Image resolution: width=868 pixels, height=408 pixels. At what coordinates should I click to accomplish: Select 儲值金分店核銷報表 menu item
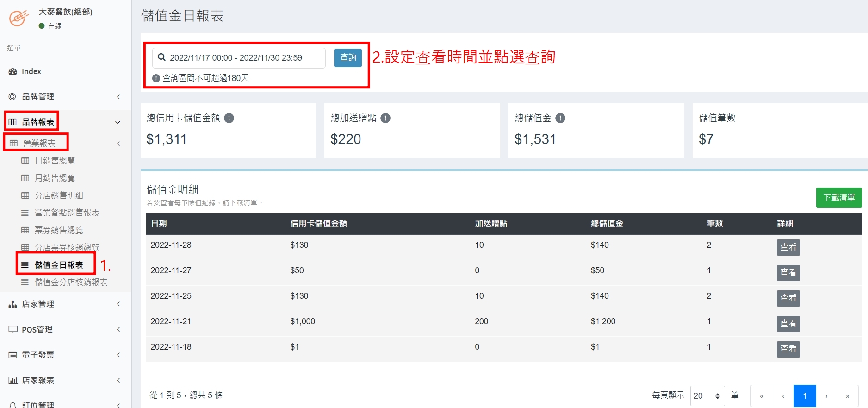click(x=71, y=282)
